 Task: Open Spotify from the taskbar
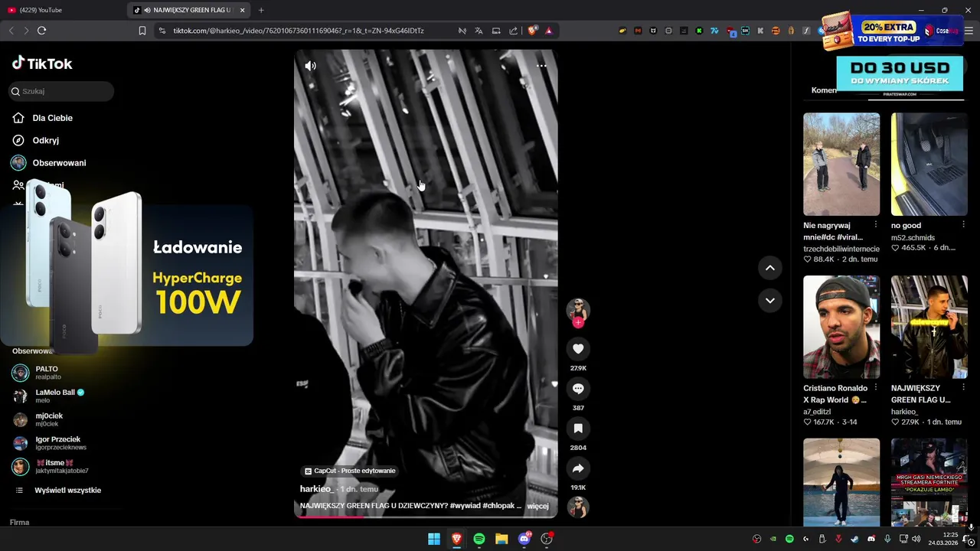479,539
